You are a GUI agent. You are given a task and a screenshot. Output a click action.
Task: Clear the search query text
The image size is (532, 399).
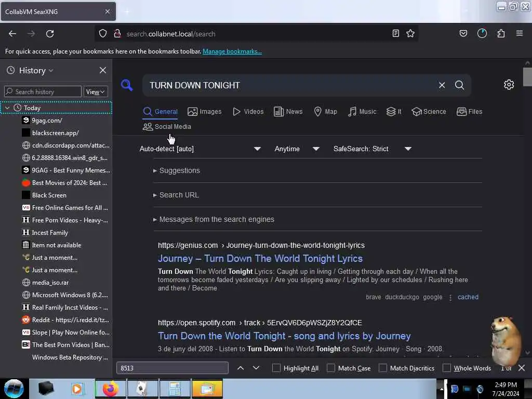tap(442, 85)
